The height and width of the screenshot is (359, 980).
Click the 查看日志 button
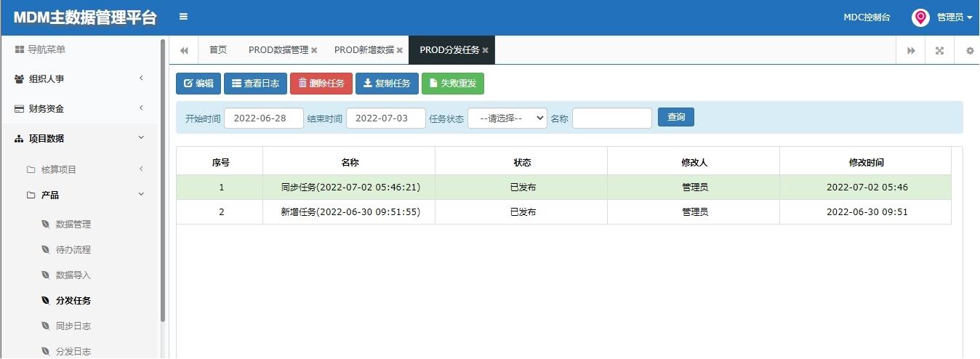(x=255, y=84)
